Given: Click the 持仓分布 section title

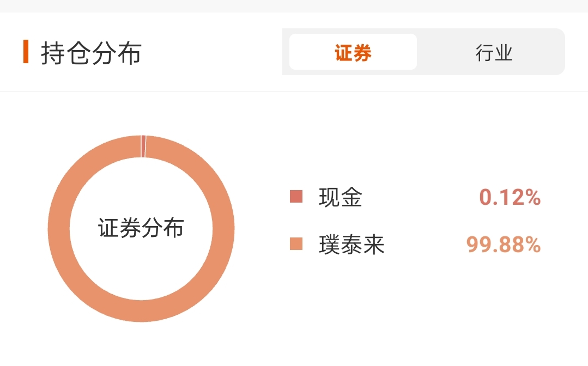Looking at the screenshot, I should 91,53.
